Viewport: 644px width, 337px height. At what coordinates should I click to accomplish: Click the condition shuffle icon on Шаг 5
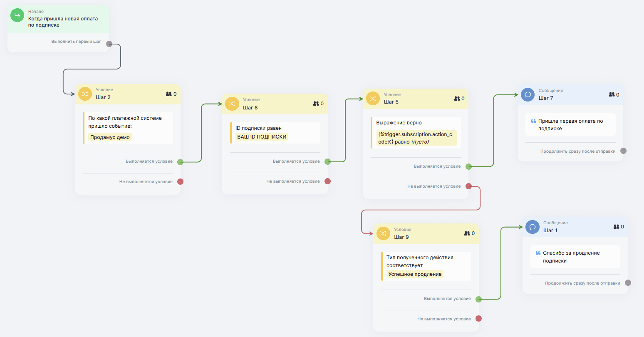pyautogui.click(x=373, y=99)
